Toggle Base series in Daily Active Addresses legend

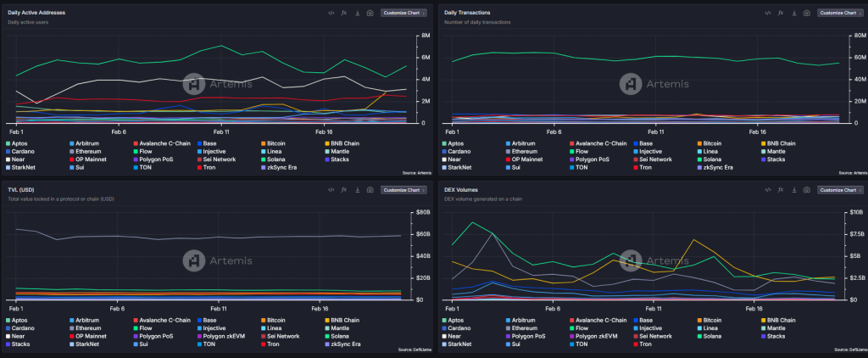[x=206, y=143]
